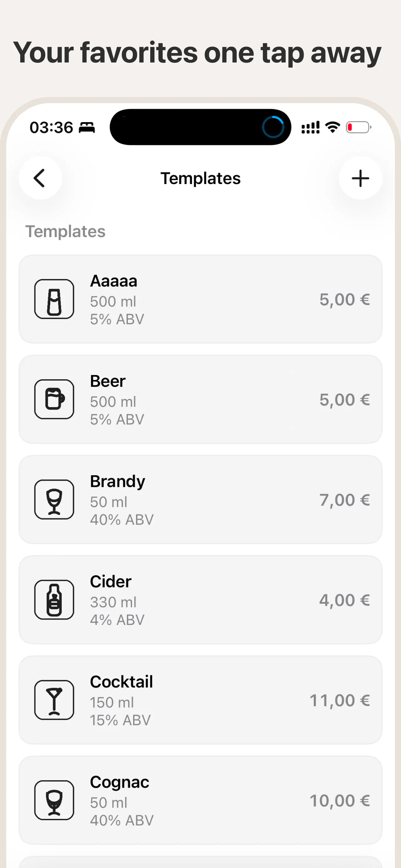
Task: Open the Cocktail template name
Action: [121, 682]
